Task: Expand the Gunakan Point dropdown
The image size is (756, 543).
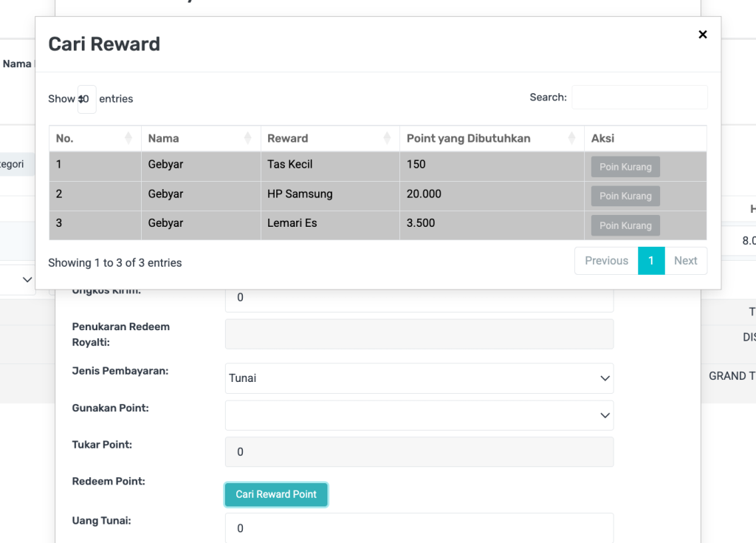Action: pyautogui.click(x=419, y=415)
